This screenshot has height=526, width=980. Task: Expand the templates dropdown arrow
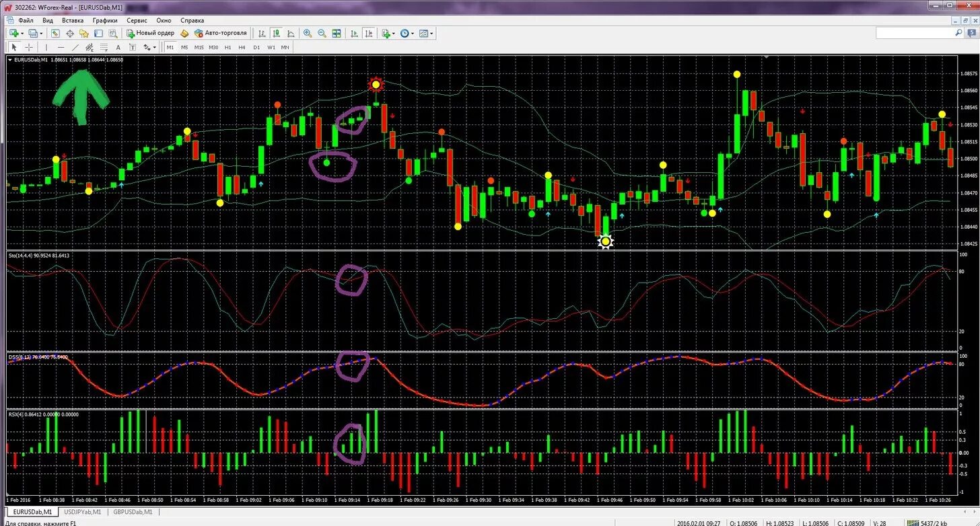(x=431, y=33)
